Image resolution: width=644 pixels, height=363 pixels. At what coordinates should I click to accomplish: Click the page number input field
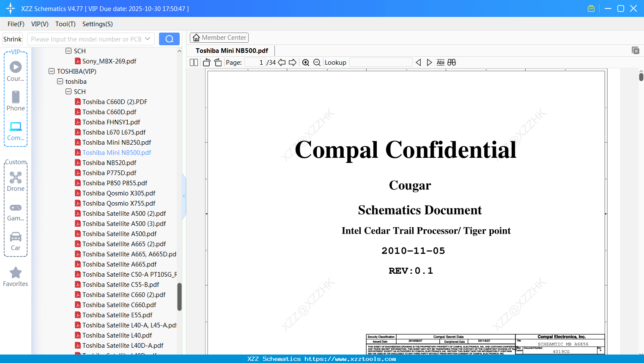(x=255, y=63)
